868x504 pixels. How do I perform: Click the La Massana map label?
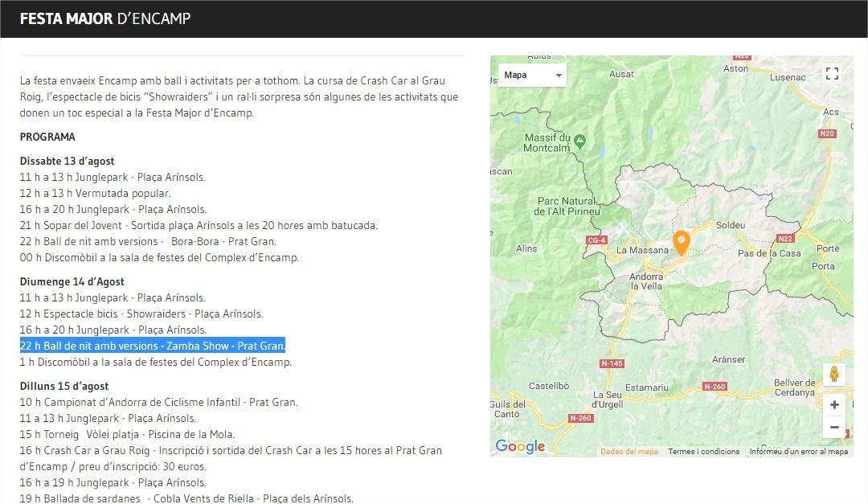click(642, 250)
